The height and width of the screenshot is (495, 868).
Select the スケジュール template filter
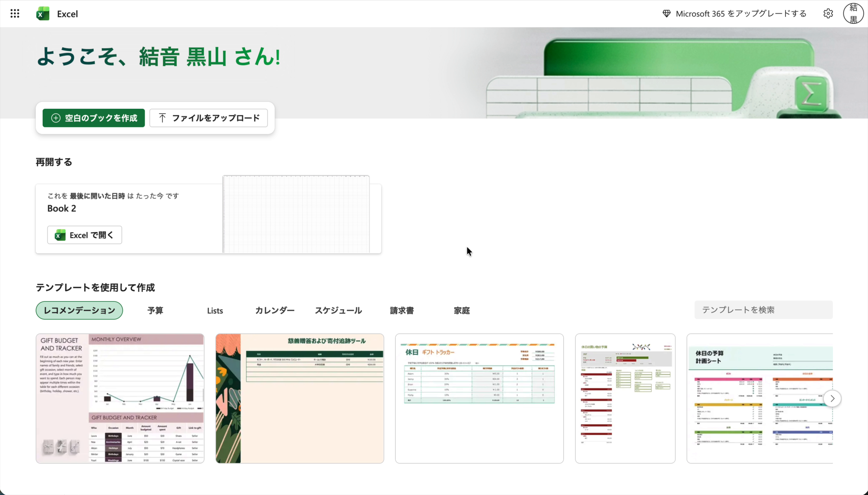pyautogui.click(x=338, y=310)
